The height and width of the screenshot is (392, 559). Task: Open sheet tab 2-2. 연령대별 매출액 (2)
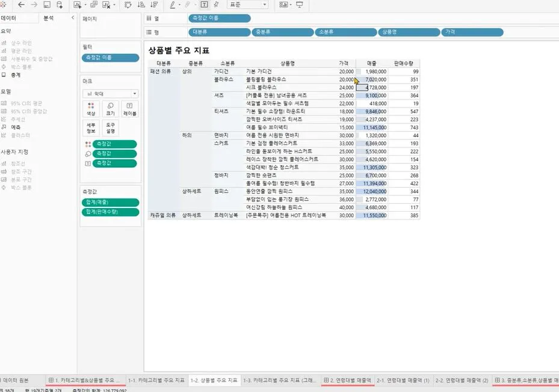462,380
